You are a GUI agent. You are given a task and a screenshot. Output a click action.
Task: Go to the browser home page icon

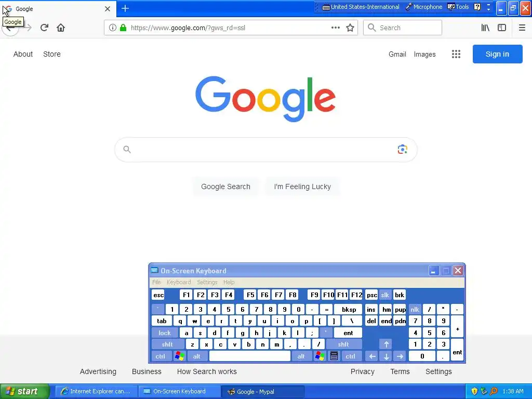(61, 28)
